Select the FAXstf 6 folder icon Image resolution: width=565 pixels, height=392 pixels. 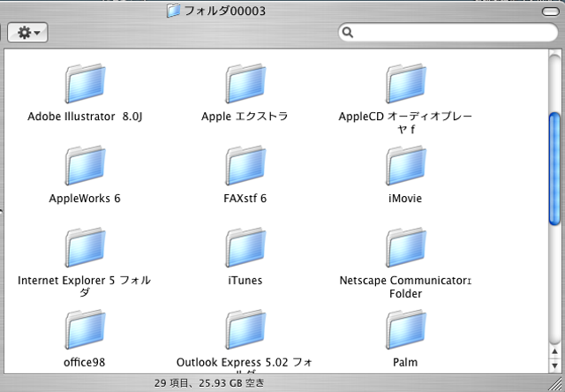[245, 165]
